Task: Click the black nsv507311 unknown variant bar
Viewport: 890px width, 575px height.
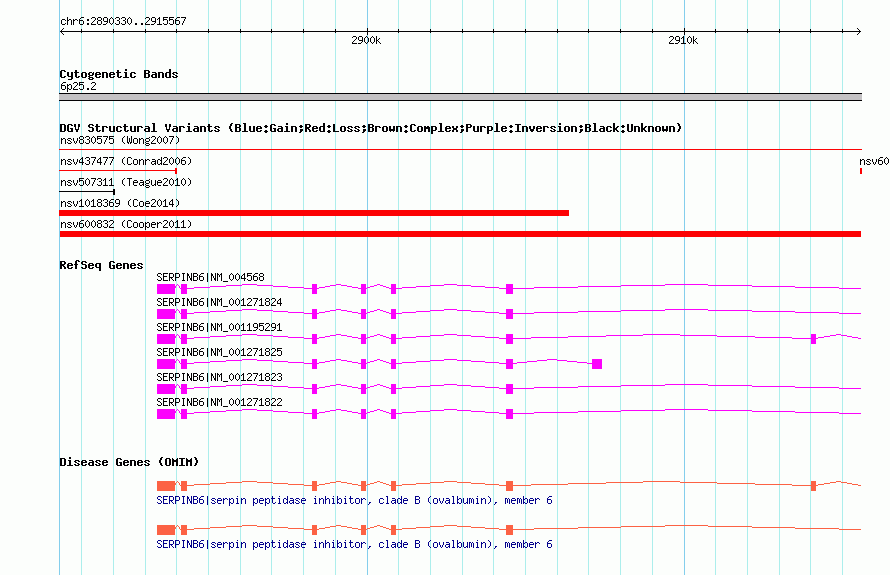Action: tap(87, 192)
